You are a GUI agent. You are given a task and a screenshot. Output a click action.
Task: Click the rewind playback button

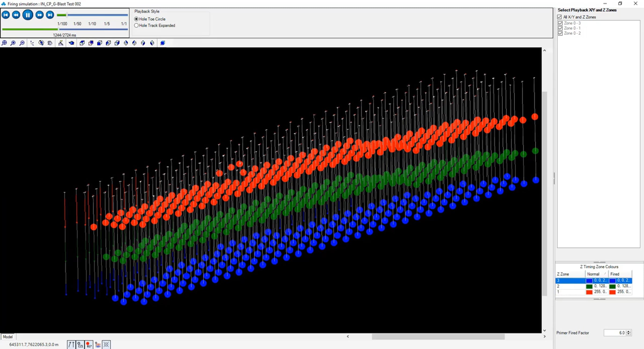(x=16, y=15)
